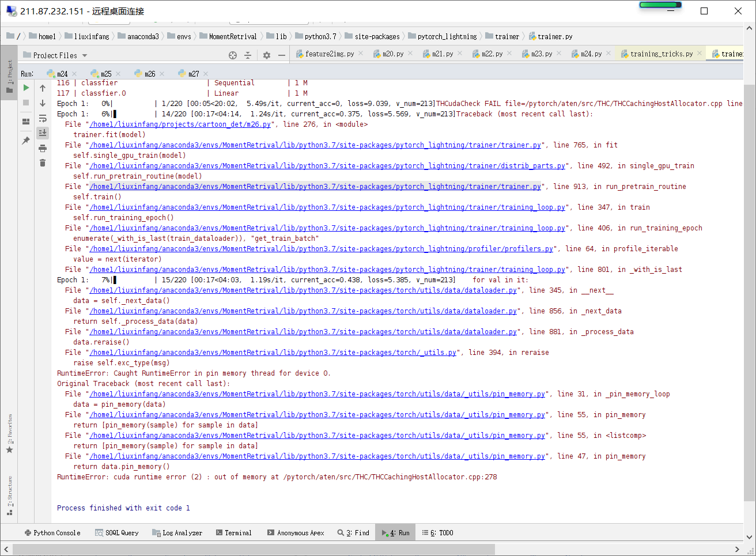756x556 pixels.
Task: Toggle the 4: Run tool window
Action: (x=396, y=533)
